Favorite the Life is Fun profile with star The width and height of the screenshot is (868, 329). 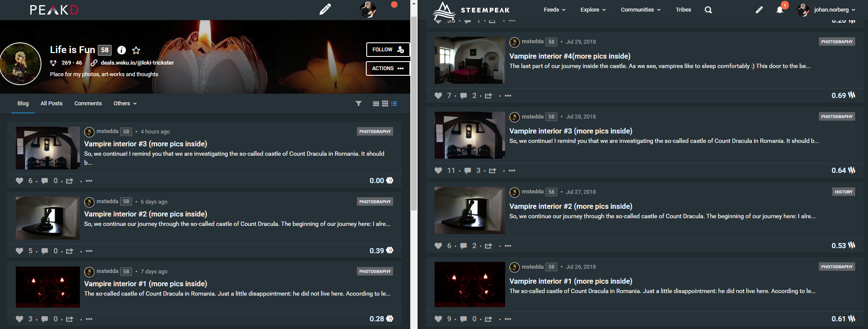136,50
